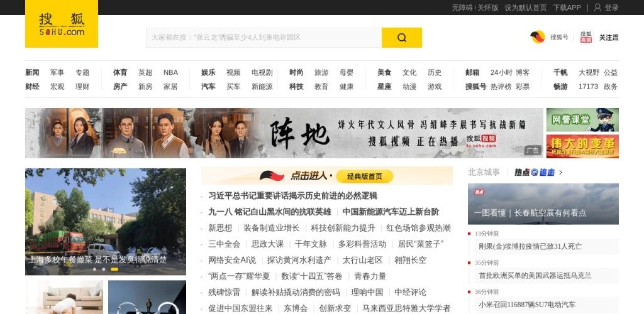Open the 千帆 link
The width and height of the screenshot is (644, 314).
click(560, 73)
